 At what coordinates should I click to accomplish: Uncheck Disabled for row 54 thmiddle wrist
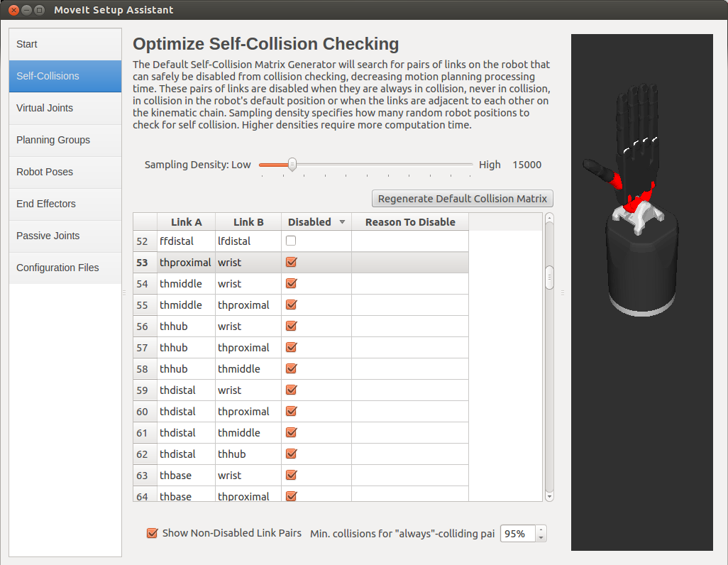point(291,283)
